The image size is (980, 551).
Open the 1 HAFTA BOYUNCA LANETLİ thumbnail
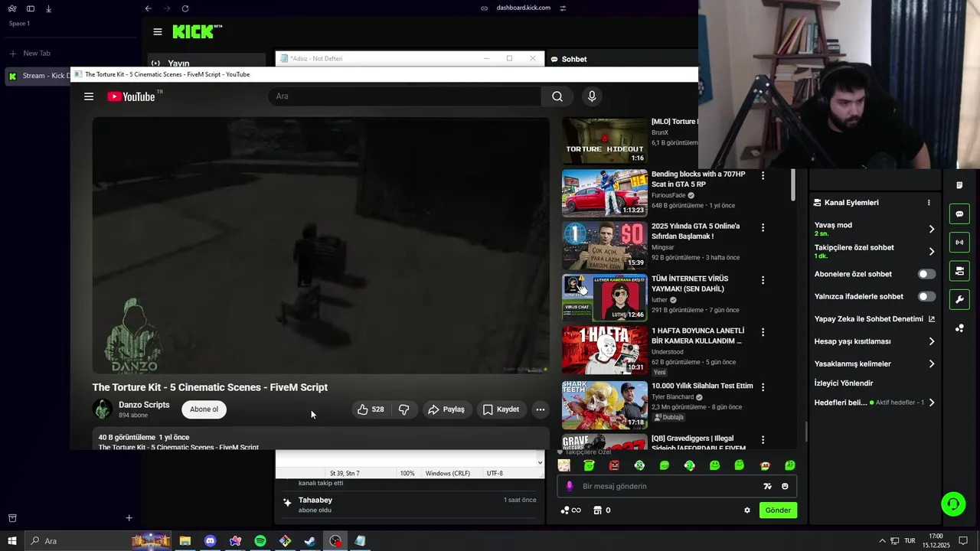pos(605,350)
